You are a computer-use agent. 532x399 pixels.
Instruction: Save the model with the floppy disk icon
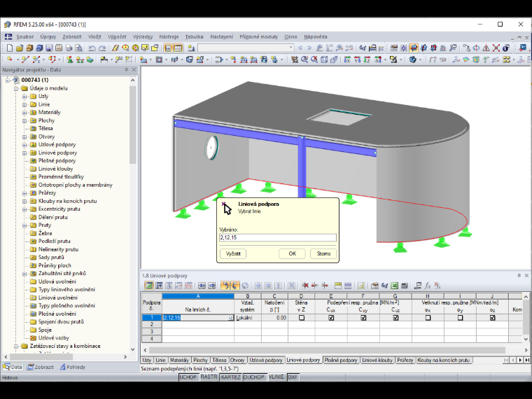[x=49, y=48]
